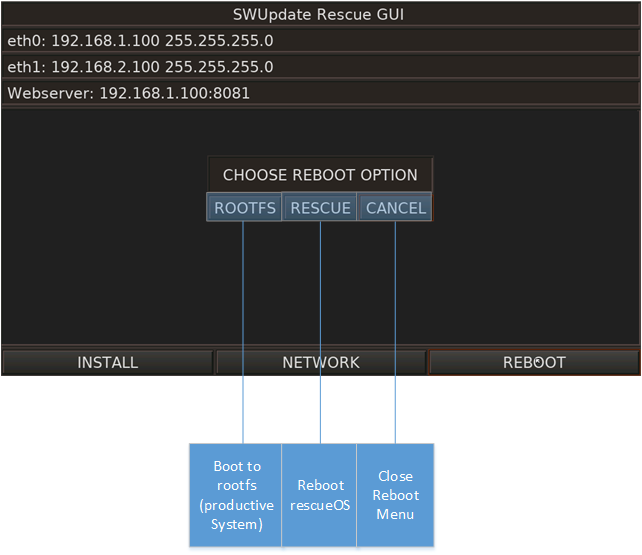Select the Reboot rescueOS annotation box
642x555 pixels.
pos(320,495)
